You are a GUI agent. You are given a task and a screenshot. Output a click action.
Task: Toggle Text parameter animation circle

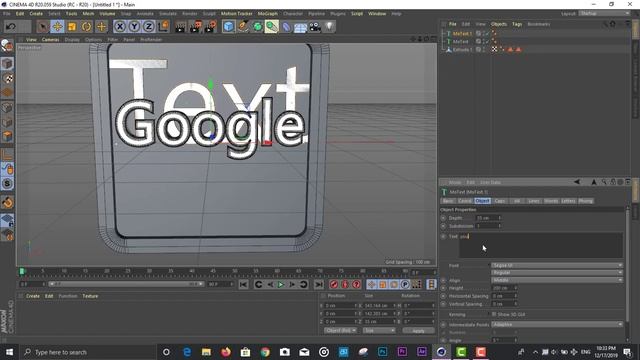pos(443,236)
